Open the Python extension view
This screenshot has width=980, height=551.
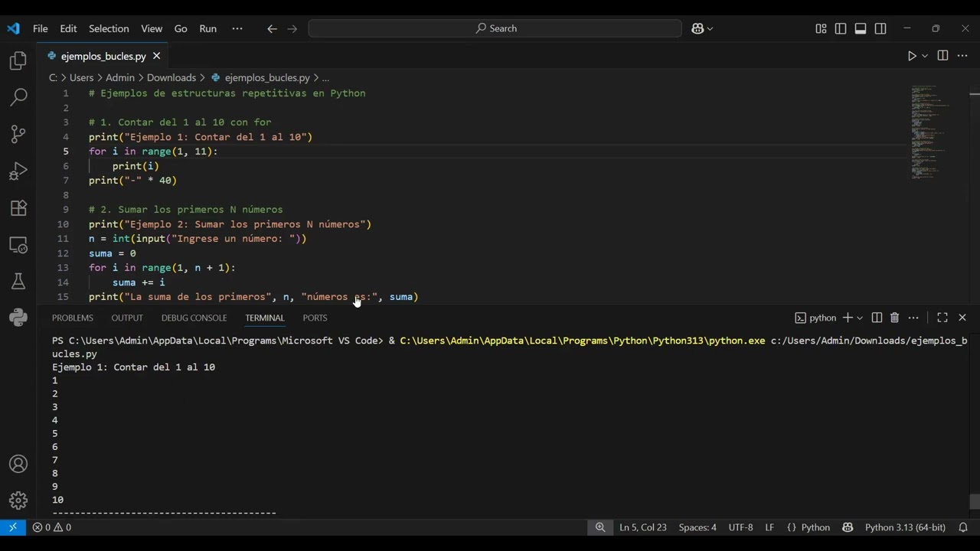[18, 318]
